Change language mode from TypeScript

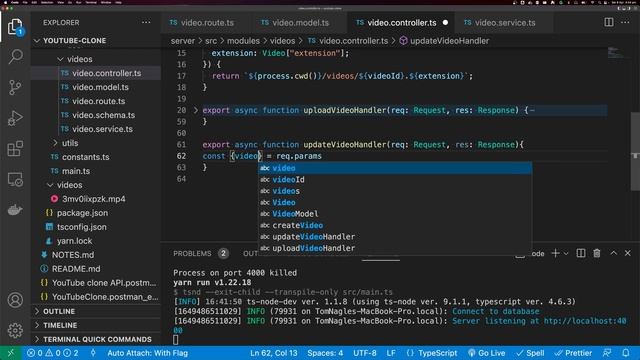[x=437, y=353]
